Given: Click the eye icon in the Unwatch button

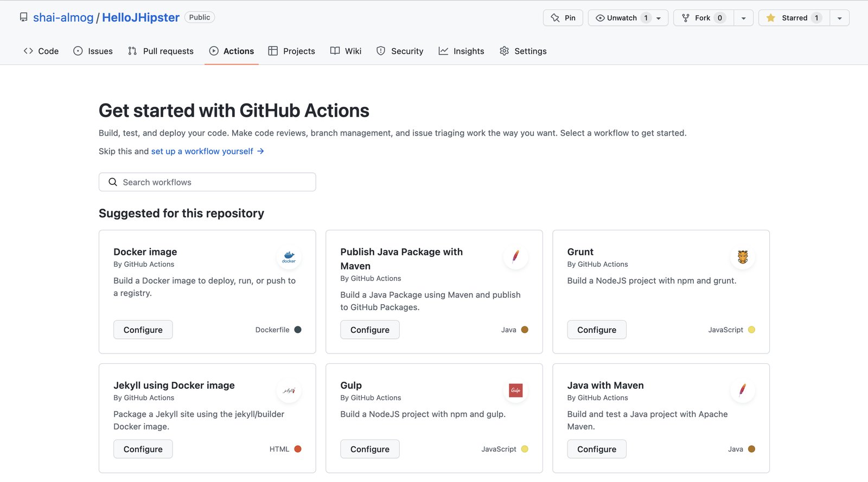Looking at the screenshot, I should pos(600,18).
